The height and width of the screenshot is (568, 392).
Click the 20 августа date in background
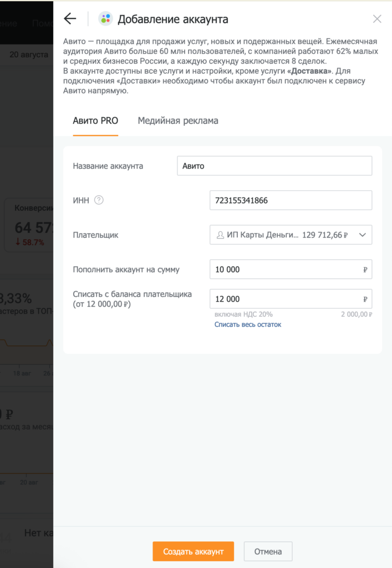29,55
